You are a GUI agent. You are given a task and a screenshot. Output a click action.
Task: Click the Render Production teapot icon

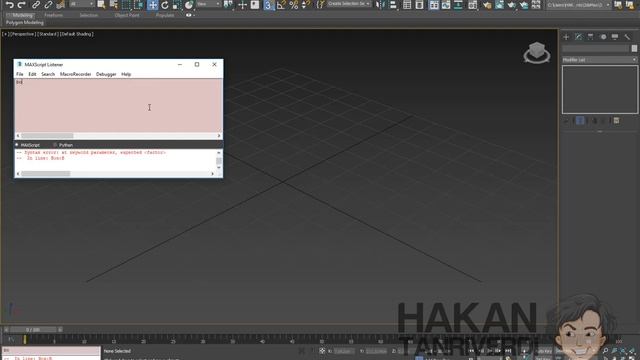coord(511,5)
